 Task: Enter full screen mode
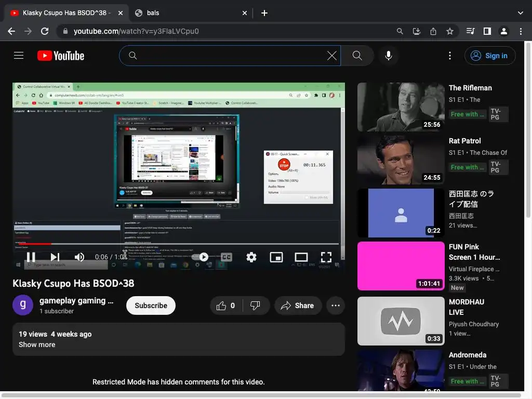click(x=326, y=257)
